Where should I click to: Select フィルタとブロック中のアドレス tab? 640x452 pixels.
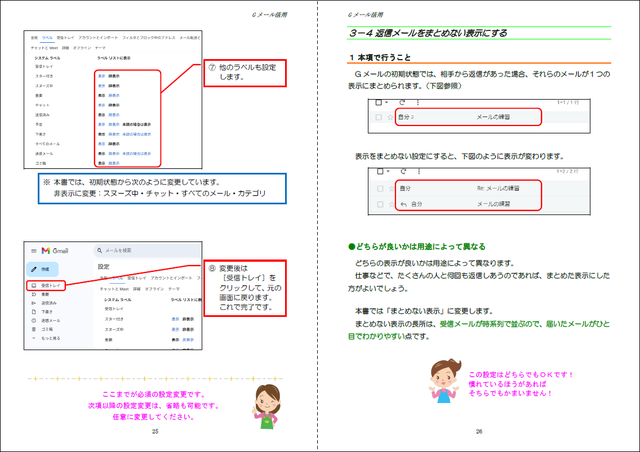tap(149, 38)
